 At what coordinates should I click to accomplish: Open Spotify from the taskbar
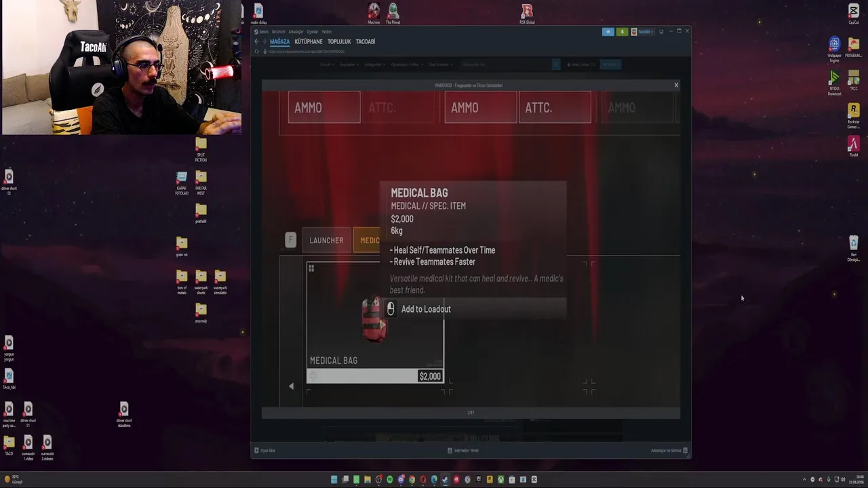389,479
